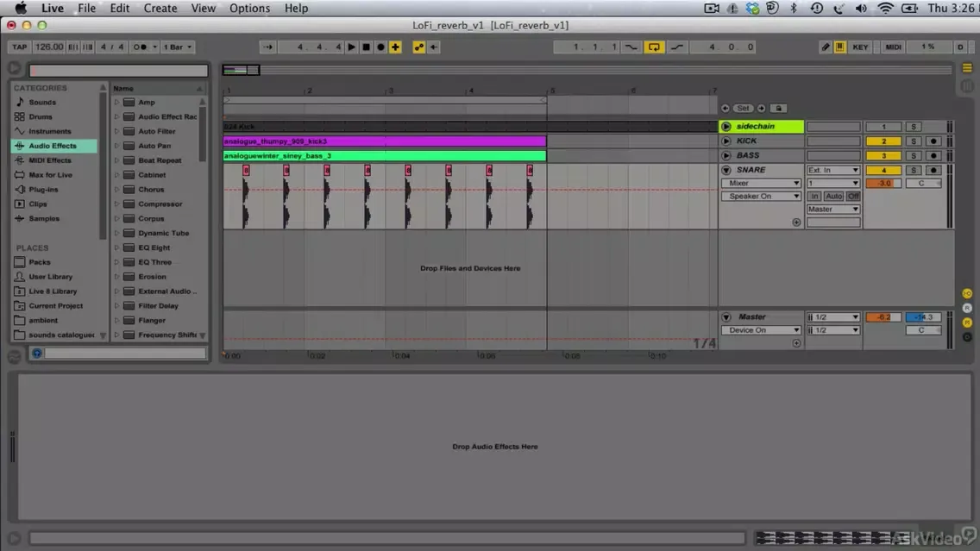This screenshot has width=980, height=551.
Task: Click the global Record button
Action: tap(380, 47)
